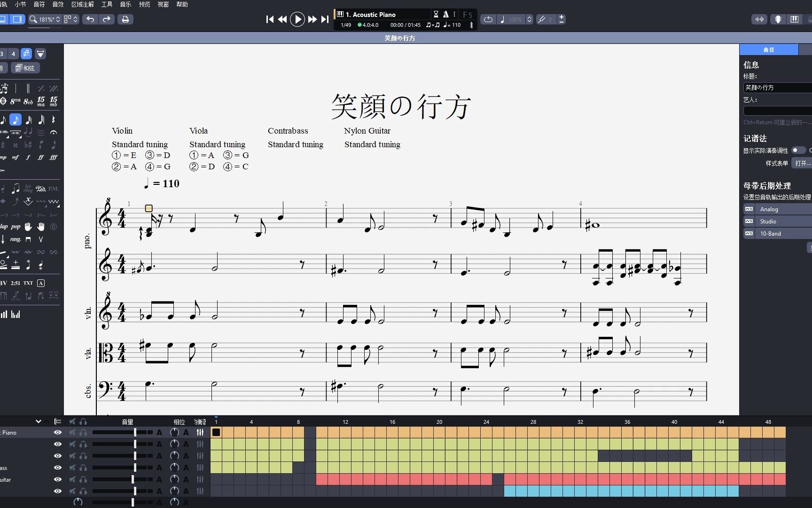Click the Redo arrow in the toolbar
Screen dimensions: 812x508
point(107,19)
